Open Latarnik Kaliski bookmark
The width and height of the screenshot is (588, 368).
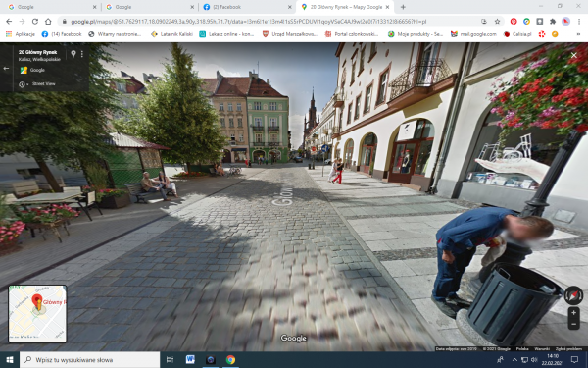pyautogui.click(x=171, y=34)
